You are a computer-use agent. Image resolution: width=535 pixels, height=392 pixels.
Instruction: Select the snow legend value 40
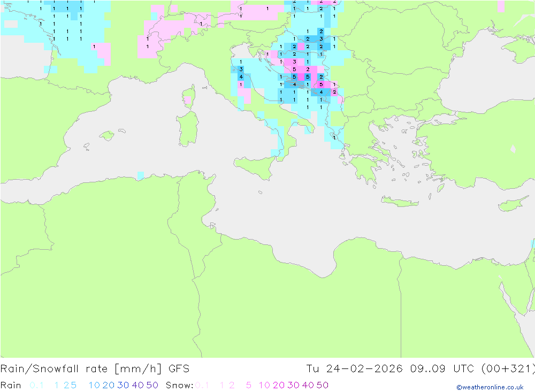[x=308, y=385]
